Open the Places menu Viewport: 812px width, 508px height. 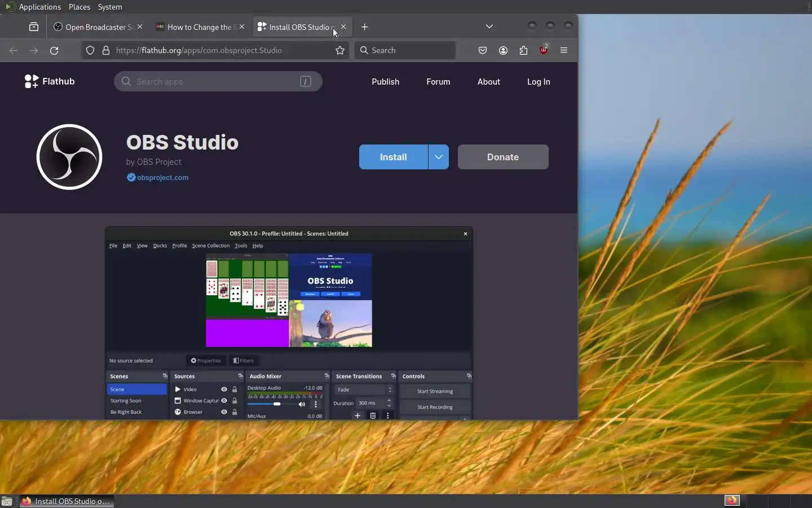tap(80, 7)
